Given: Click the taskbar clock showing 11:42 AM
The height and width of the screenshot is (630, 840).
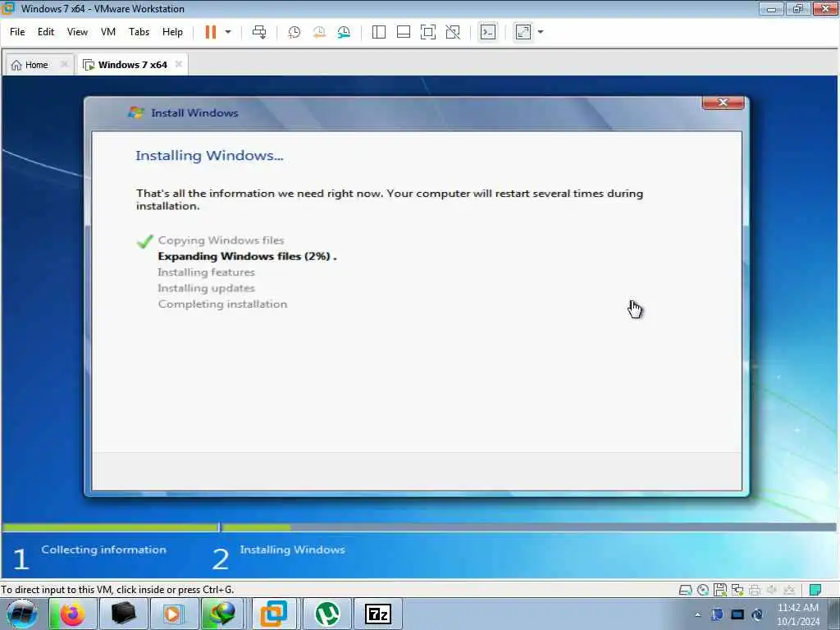Looking at the screenshot, I should coord(797,614).
